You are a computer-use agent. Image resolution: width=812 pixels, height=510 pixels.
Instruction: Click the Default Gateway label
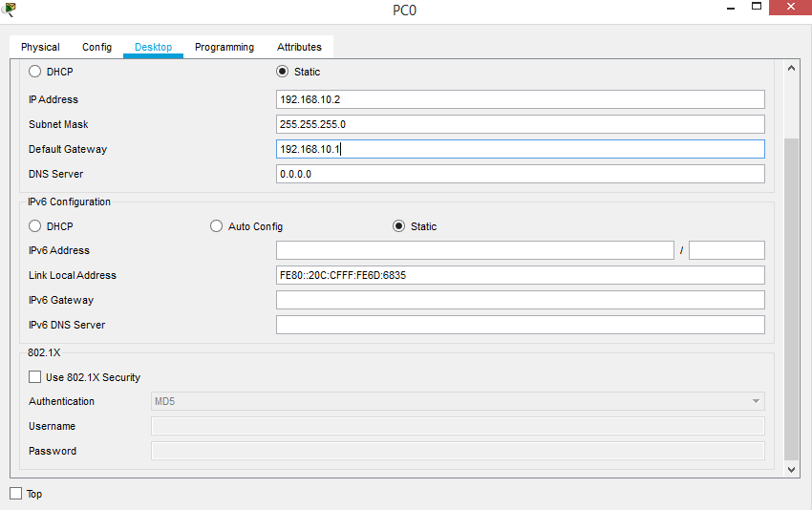(x=68, y=149)
